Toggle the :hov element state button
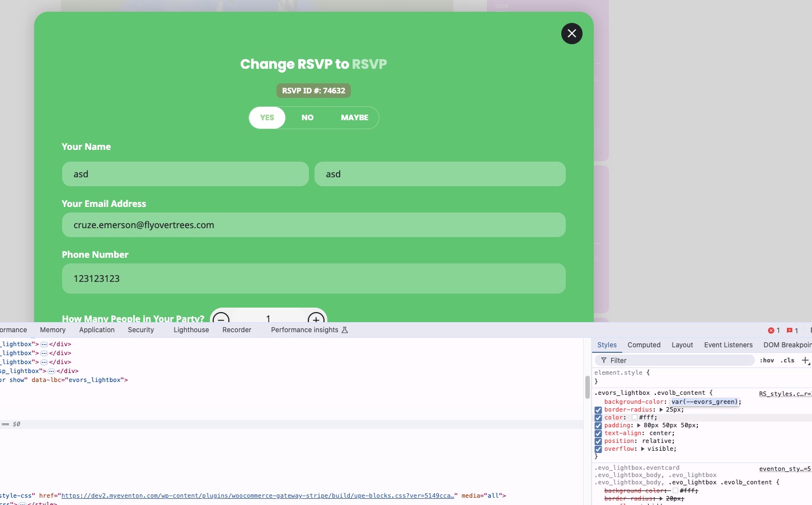This screenshot has width=812, height=505. (x=767, y=361)
